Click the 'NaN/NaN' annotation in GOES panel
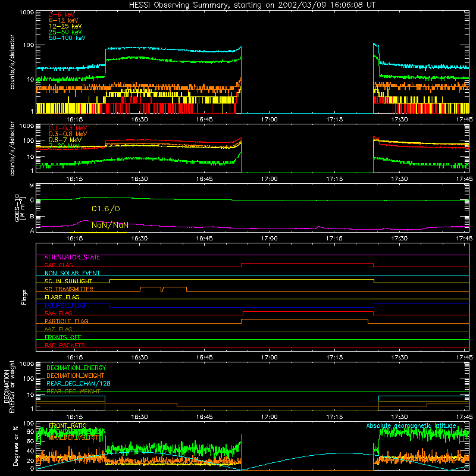This screenshot has width=476, height=476. click(x=110, y=226)
